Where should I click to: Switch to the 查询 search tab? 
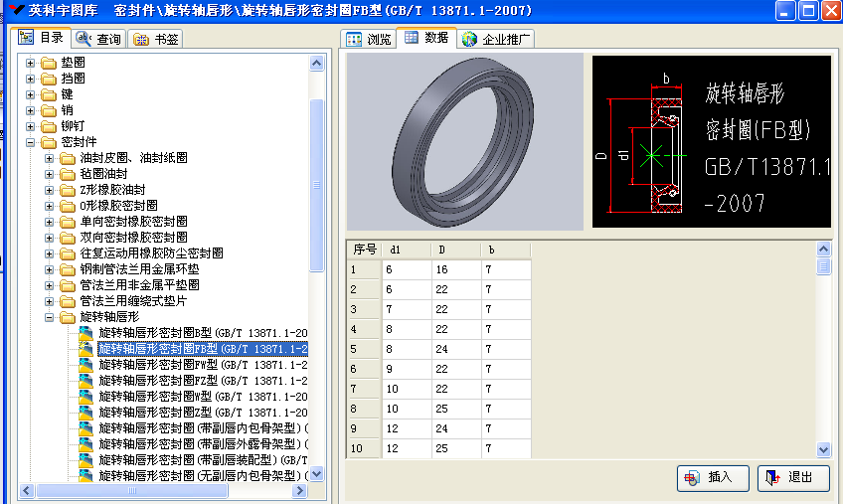point(97,40)
